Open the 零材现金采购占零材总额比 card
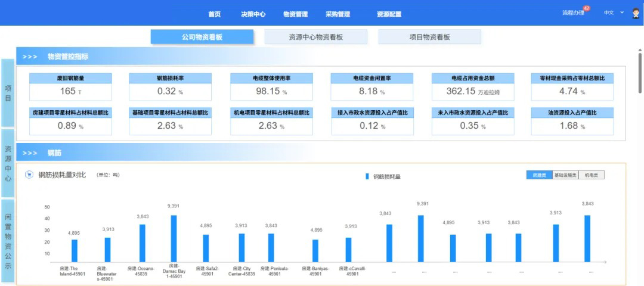 pyautogui.click(x=572, y=87)
